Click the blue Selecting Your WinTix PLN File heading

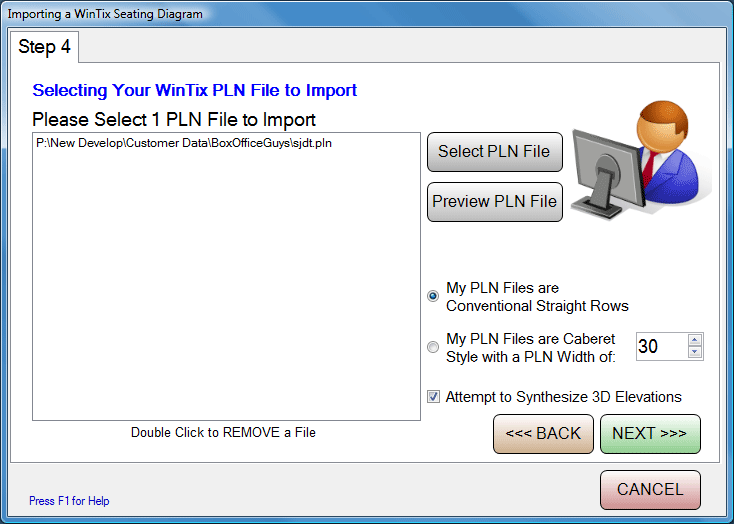(195, 90)
